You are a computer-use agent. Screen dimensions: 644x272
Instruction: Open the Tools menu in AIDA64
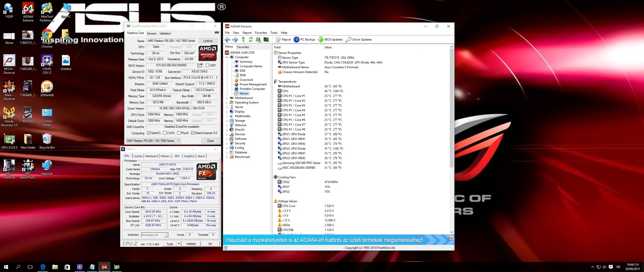(274, 33)
